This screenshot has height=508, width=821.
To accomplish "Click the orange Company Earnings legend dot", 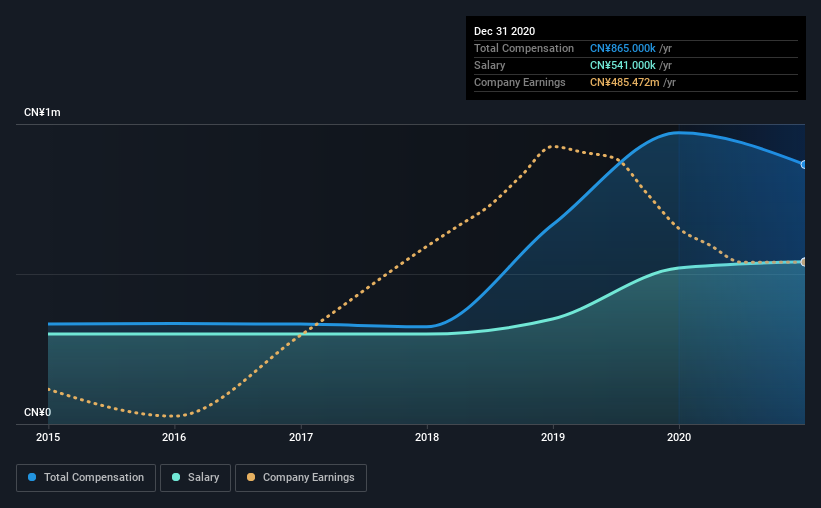I will coord(251,477).
